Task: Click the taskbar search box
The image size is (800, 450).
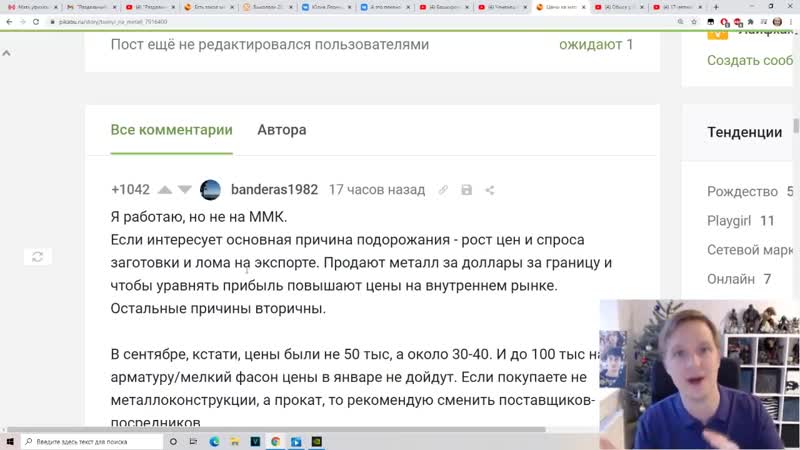Action: [92, 441]
